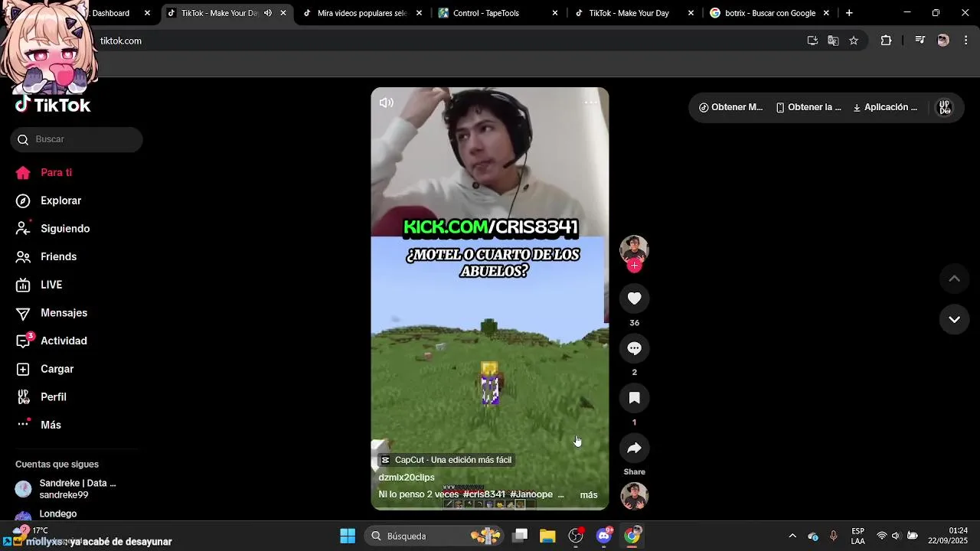Bookmark the video to favorites
980x551 pixels.
click(x=634, y=398)
